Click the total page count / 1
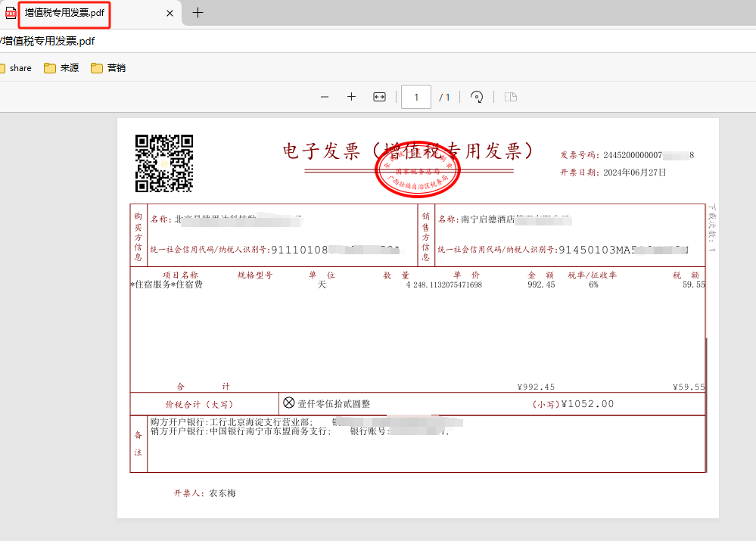The image size is (756, 541). click(x=444, y=98)
